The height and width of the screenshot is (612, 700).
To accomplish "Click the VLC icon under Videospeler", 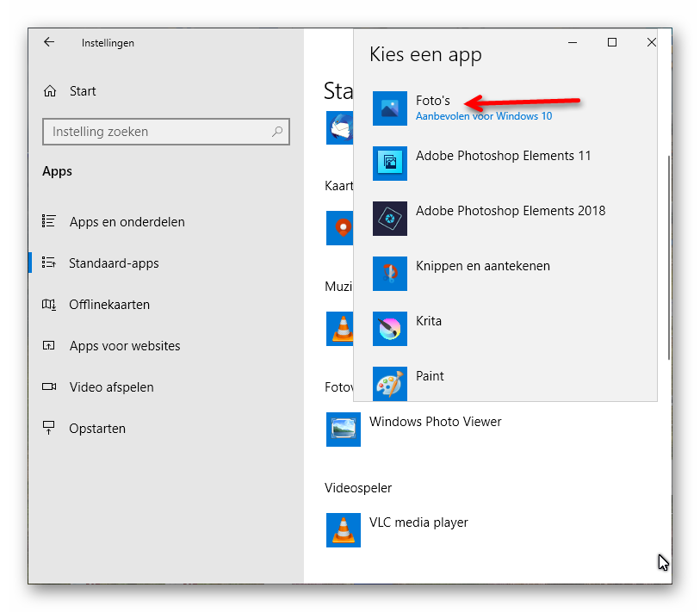I will click(344, 530).
